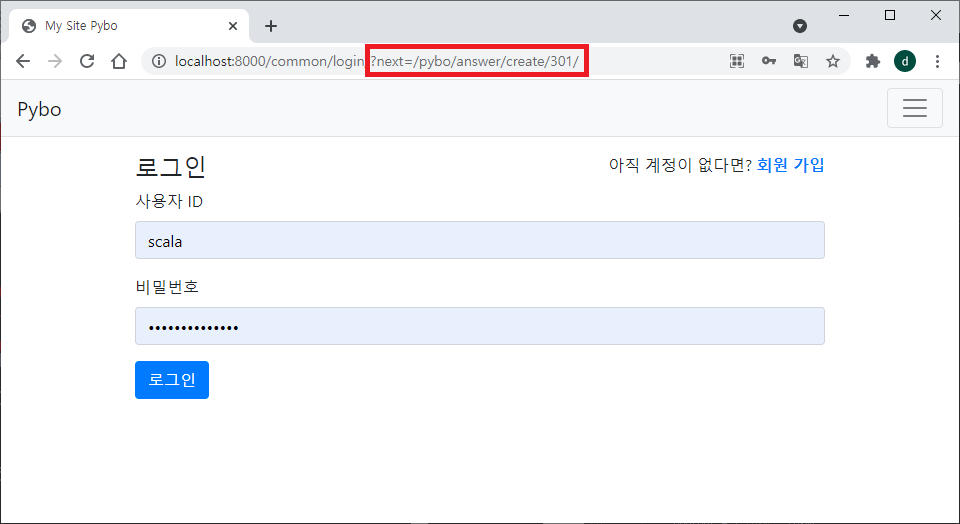
Task: Click the Pybo brand link
Action: pyautogui.click(x=39, y=110)
